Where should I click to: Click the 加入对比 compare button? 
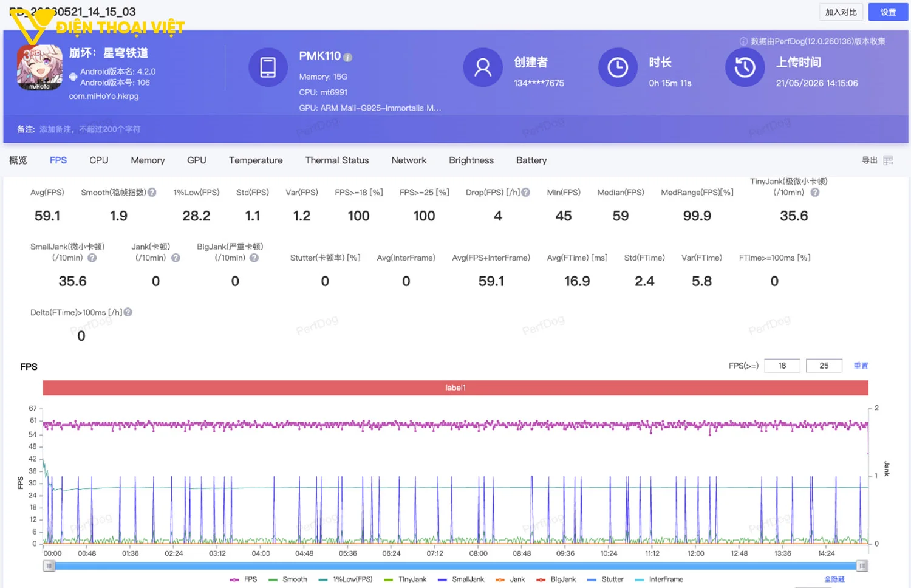point(841,12)
